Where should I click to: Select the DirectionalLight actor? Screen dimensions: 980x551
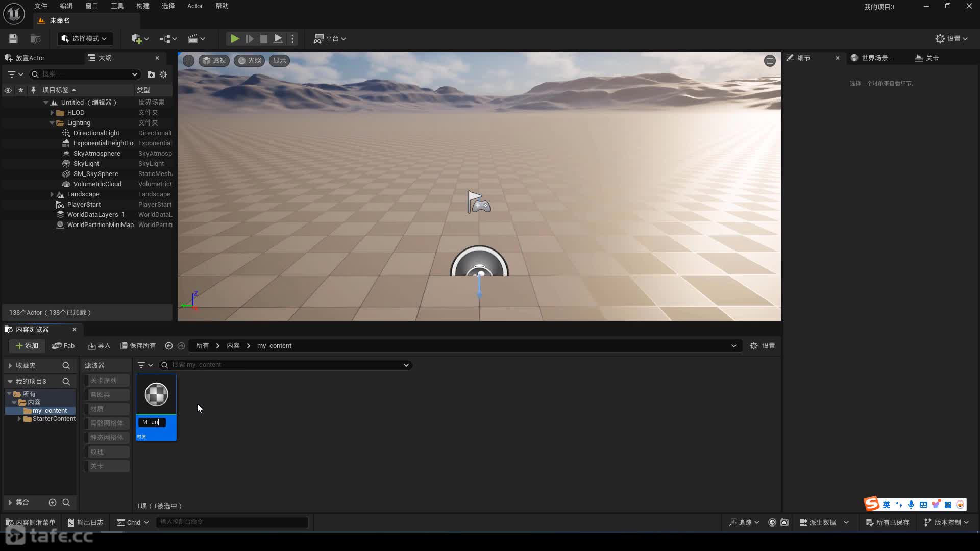pos(96,133)
